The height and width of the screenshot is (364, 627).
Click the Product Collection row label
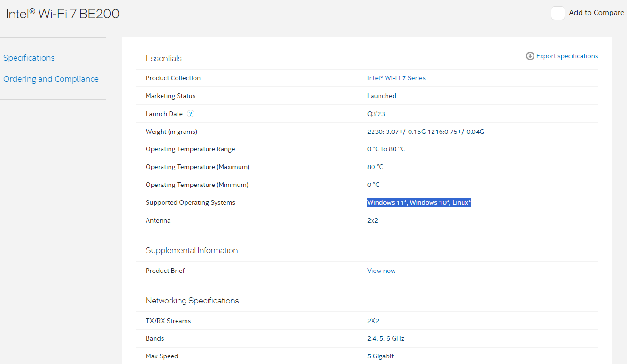point(173,78)
